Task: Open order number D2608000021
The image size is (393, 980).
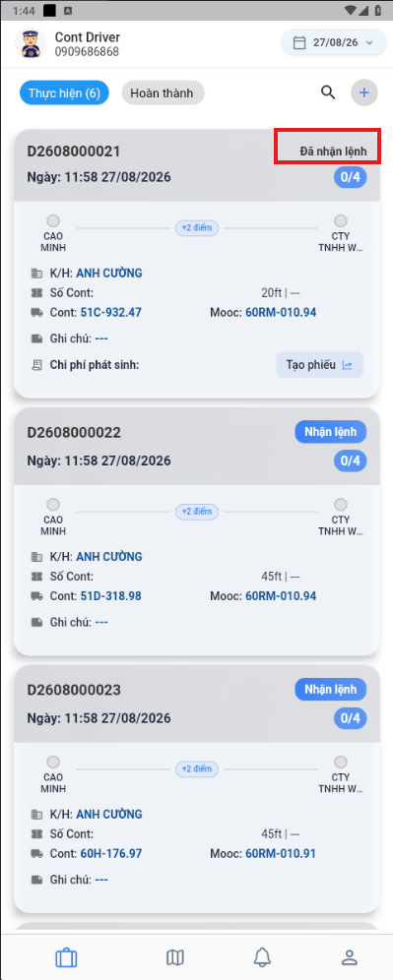Action: coord(74,152)
